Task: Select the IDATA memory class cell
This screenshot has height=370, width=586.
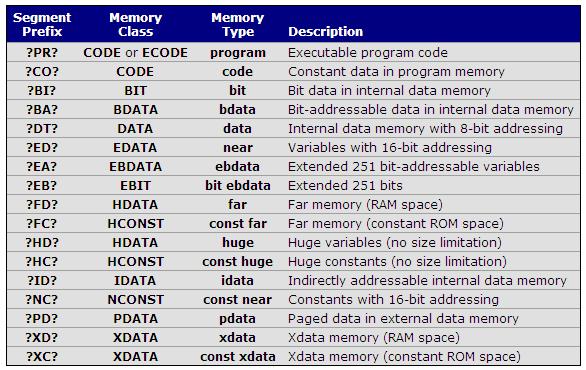Action: pos(135,281)
